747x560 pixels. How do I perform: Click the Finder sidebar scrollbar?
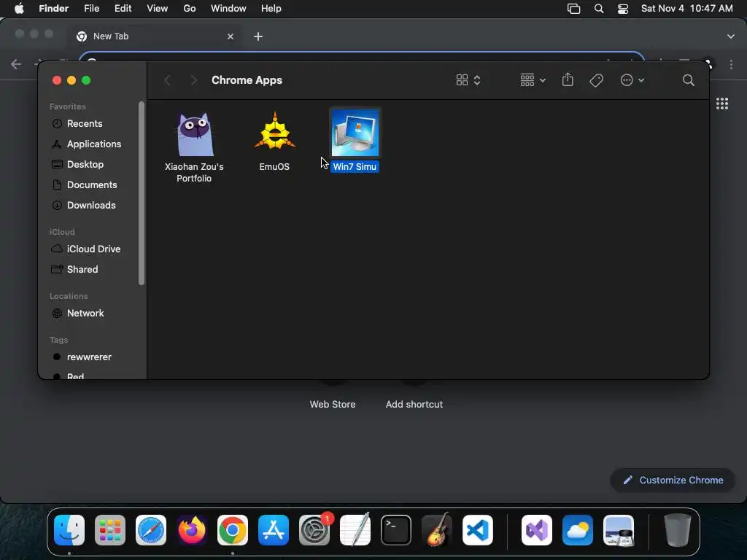click(141, 193)
